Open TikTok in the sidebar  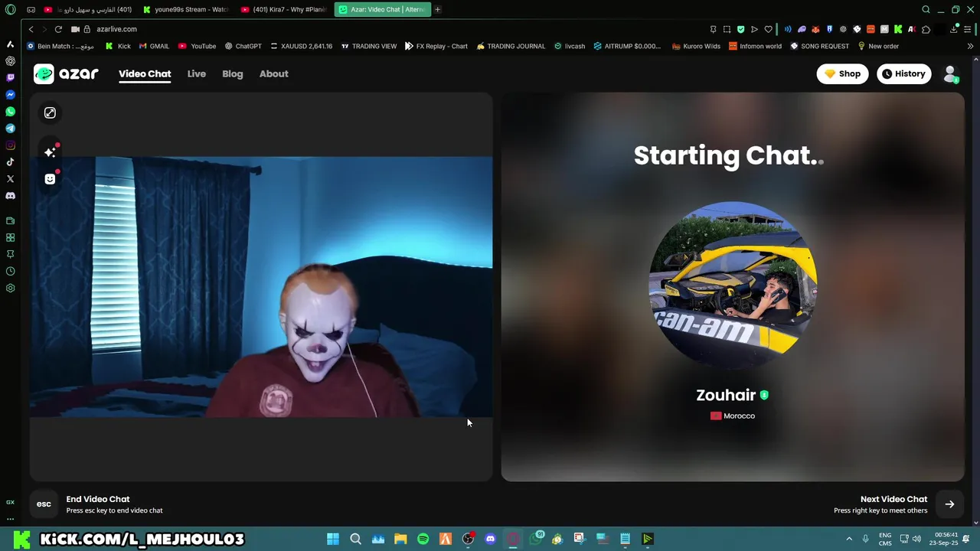(x=10, y=162)
